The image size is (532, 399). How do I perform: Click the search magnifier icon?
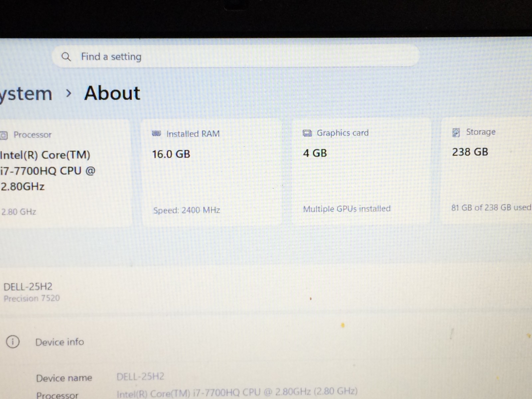pyautogui.click(x=66, y=57)
